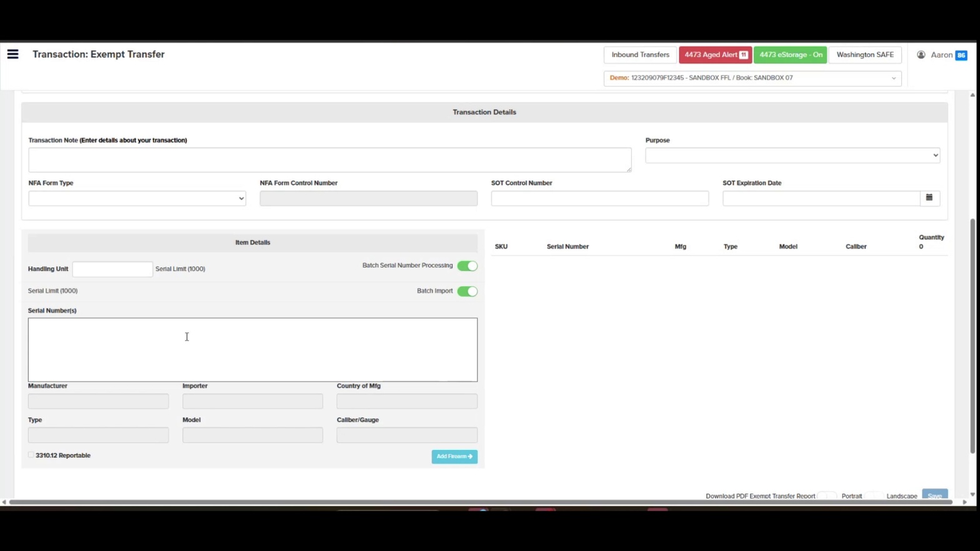This screenshot has width=980, height=551.
Task: Click the Model field in Item Details
Action: [x=252, y=435]
